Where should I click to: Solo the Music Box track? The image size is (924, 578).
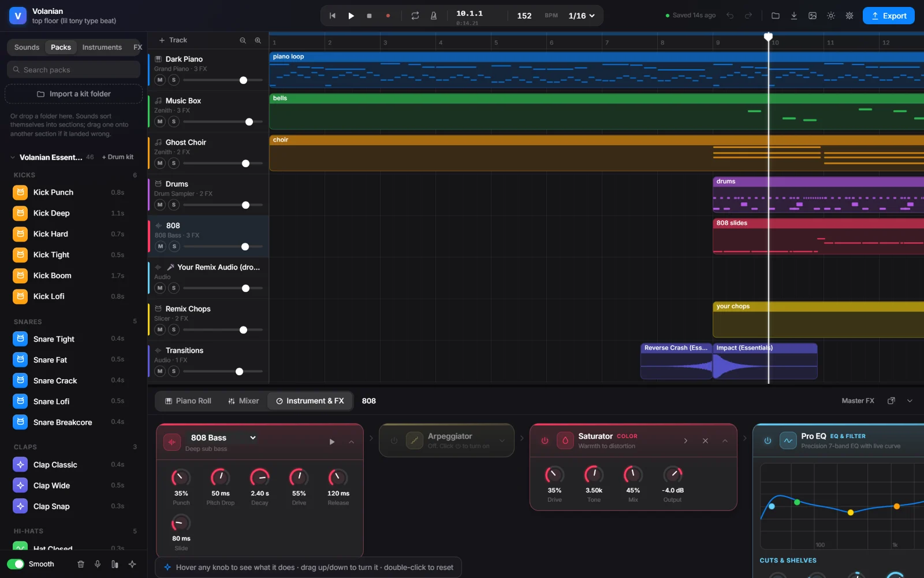174,121
